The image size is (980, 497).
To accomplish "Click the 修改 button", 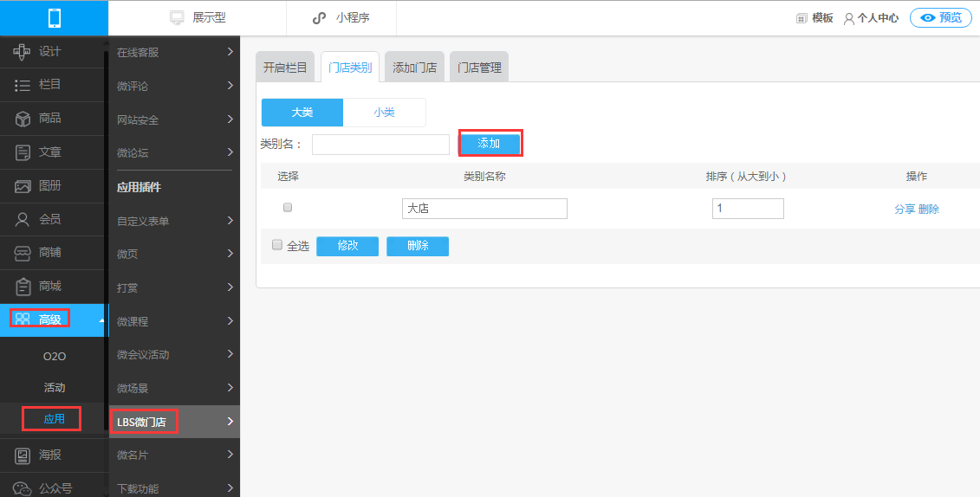I will click(347, 246).
